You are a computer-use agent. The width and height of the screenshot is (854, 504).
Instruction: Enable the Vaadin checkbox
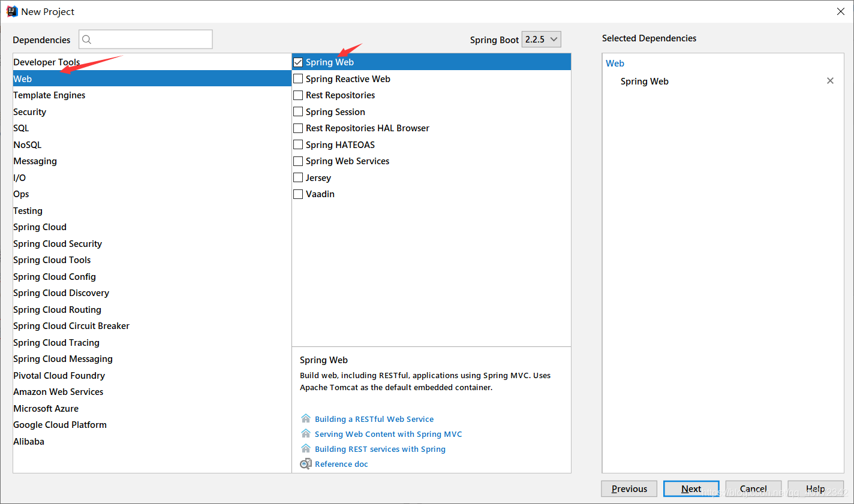point(298,194)
